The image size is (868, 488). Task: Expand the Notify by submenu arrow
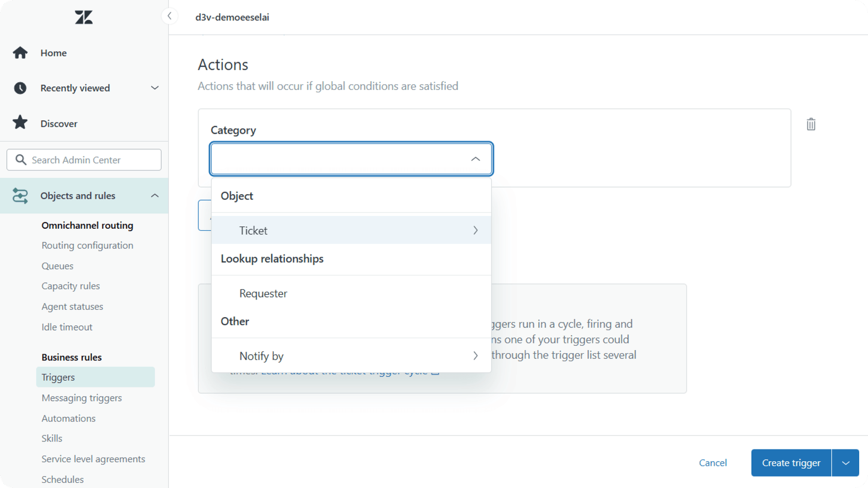click(x=475, y=355)
